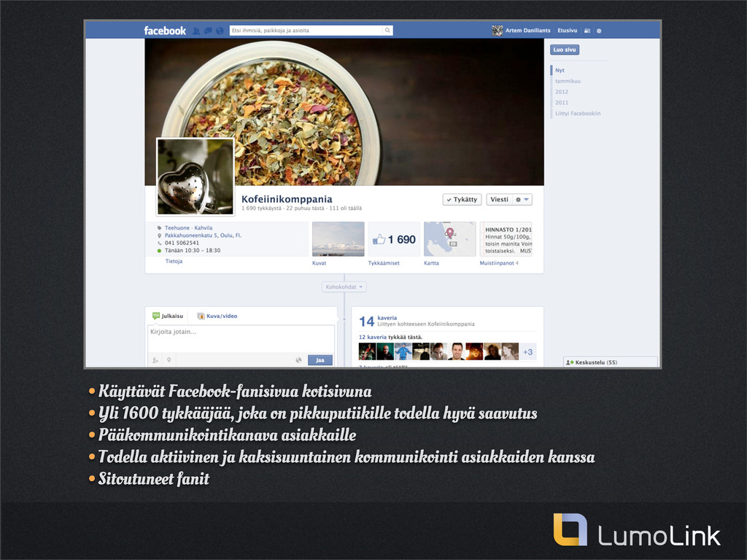Click the Facebook logo in the header
The width and height of the screenshot is (747, 560).
click(165, 31)
